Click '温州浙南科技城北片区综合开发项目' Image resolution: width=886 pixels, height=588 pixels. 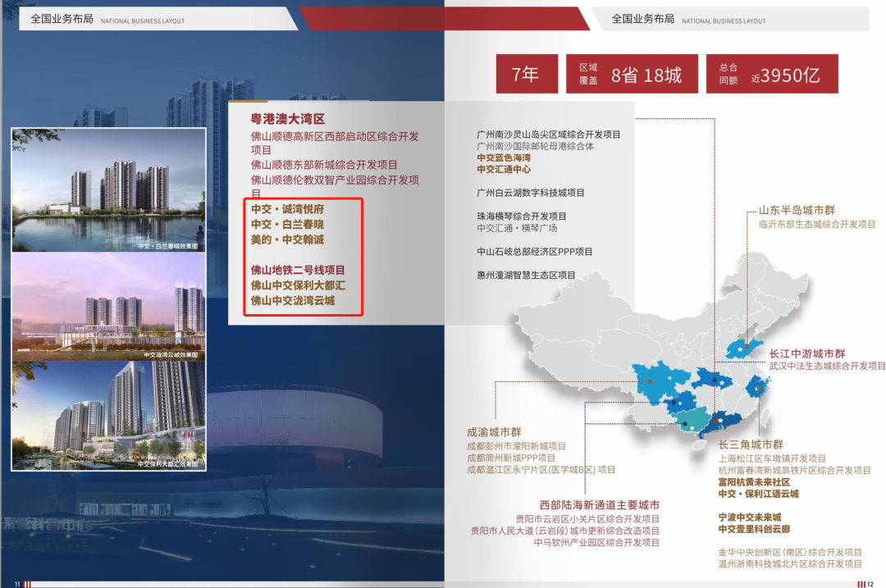click(x=790, y=564)
